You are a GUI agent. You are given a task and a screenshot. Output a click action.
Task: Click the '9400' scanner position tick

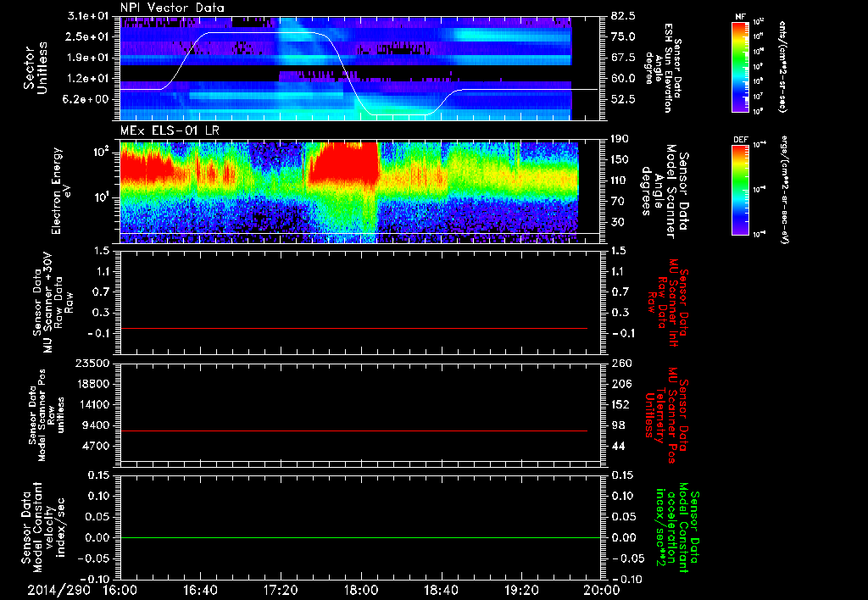pos(97,425)
